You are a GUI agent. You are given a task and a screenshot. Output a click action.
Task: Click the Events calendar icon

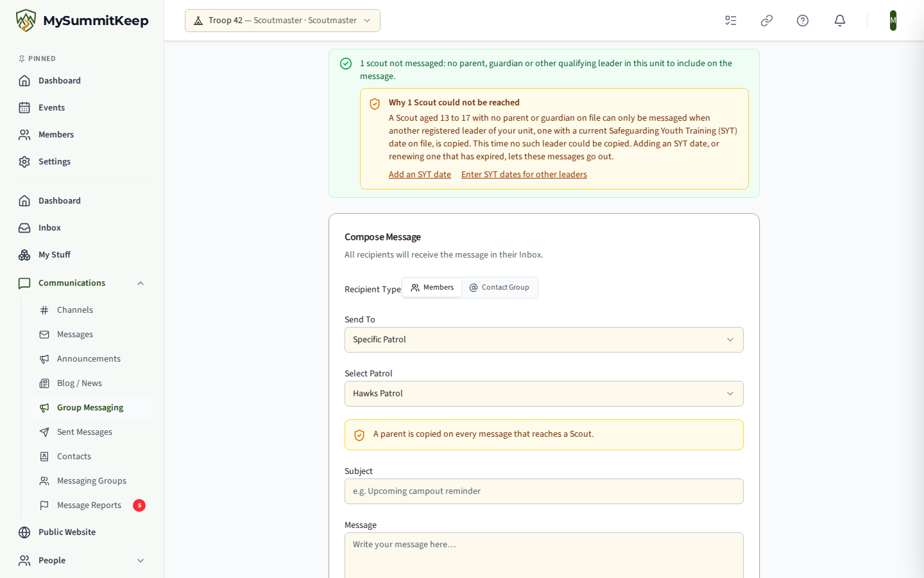(24, 108)
